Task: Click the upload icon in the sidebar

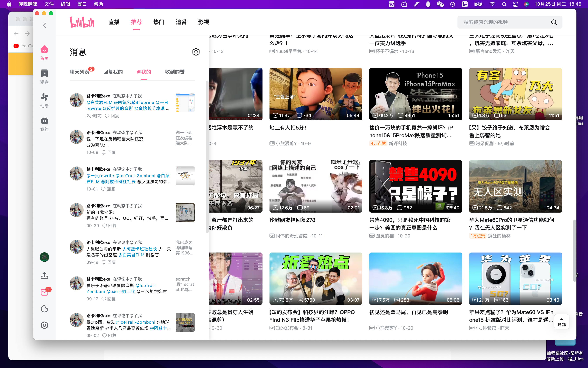Action: 44,275
